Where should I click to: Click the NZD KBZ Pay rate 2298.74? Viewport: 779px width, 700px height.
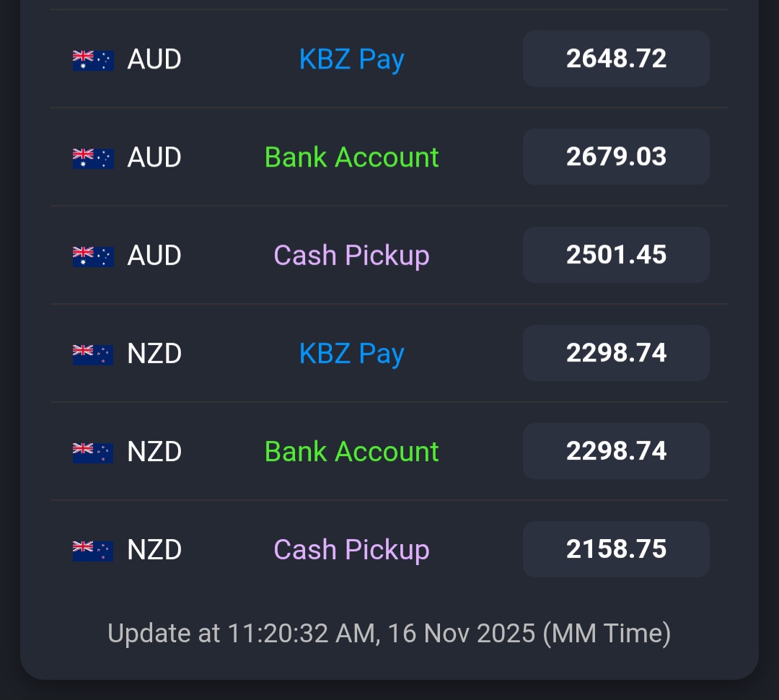616,353
